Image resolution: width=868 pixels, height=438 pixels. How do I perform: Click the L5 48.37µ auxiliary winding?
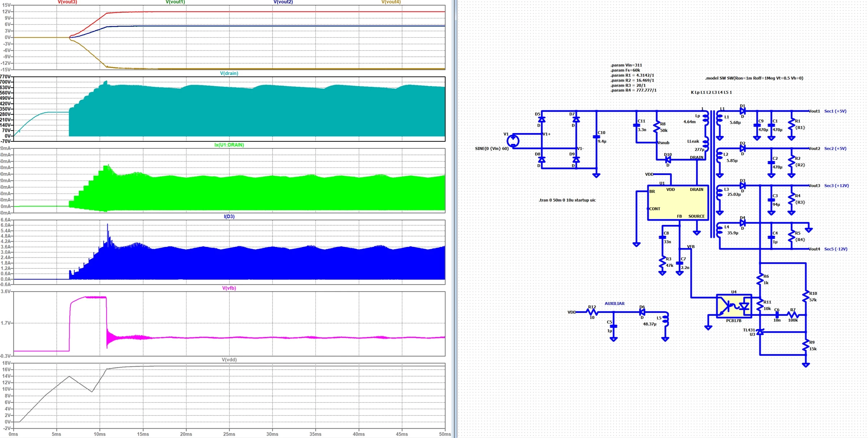665,320
